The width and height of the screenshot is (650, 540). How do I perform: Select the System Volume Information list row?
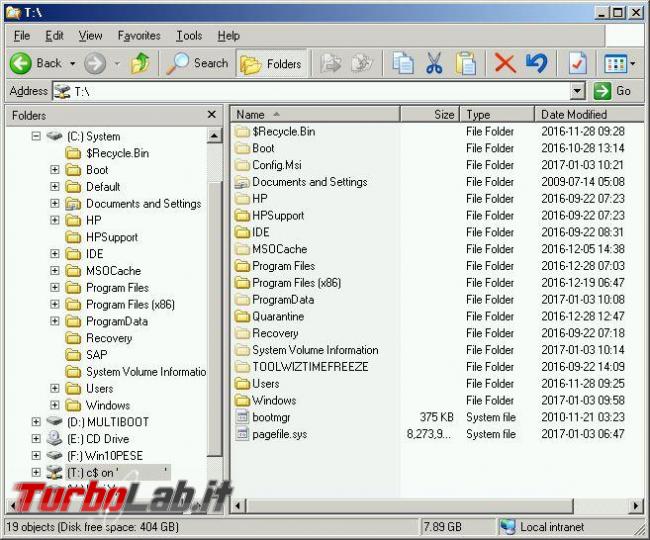pyautogui.click(x=429, y=350)
